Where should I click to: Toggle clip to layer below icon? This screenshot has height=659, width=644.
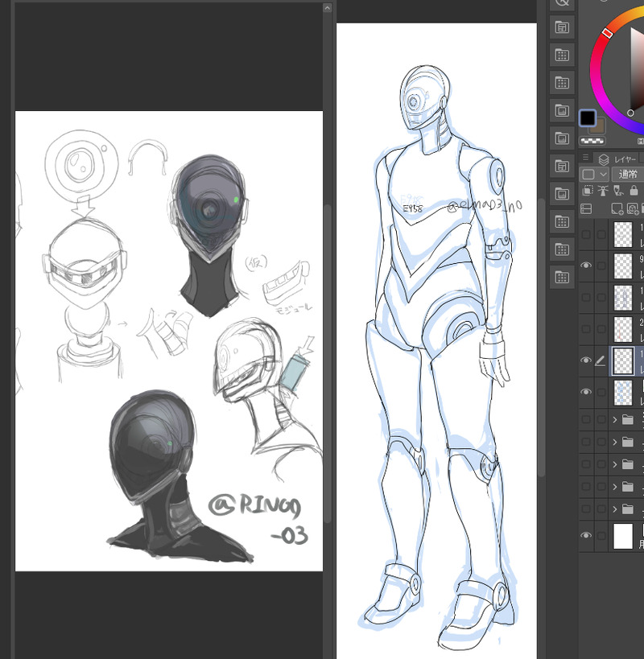tap(588, 191)
